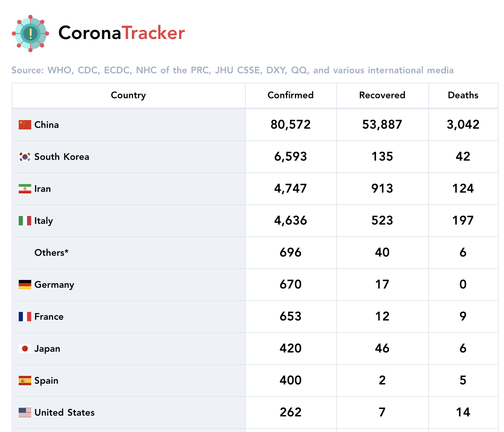Click Germany's deaths count 0

[x=463, y=285]
